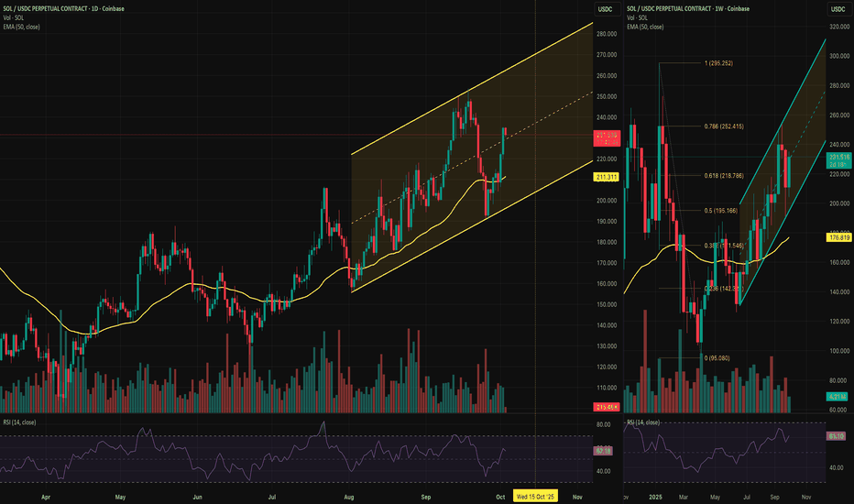The width and height of the screenshot is (854, 504).
Task: Click the yellow 176.819 EMA price tag
Action: pos(838,237)
